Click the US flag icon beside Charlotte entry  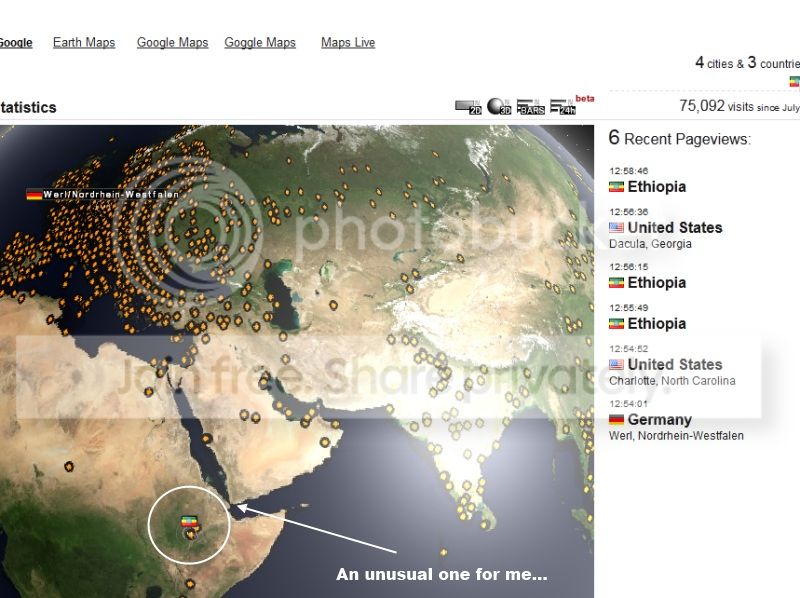pos(616,364)
